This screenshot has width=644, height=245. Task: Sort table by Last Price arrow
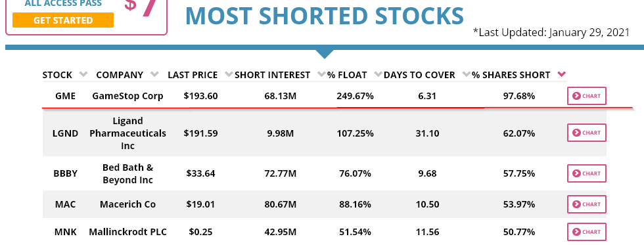point(229,74)
